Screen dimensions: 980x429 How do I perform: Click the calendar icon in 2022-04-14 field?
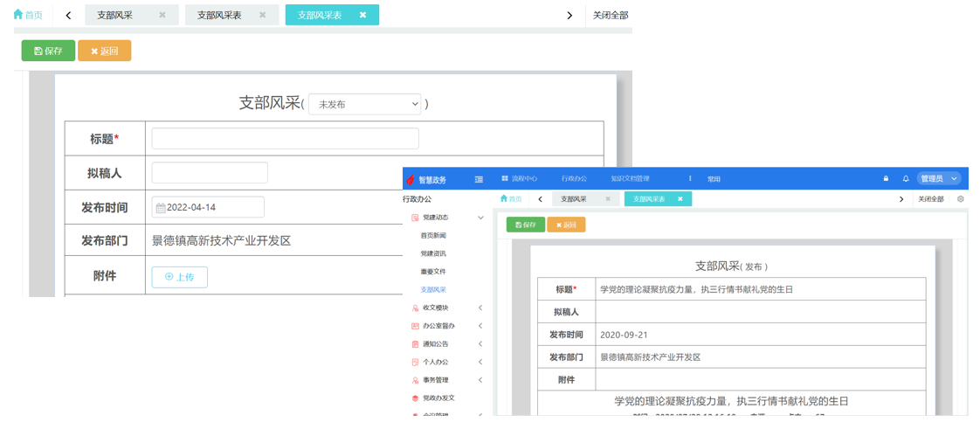(x=160, y=208)
